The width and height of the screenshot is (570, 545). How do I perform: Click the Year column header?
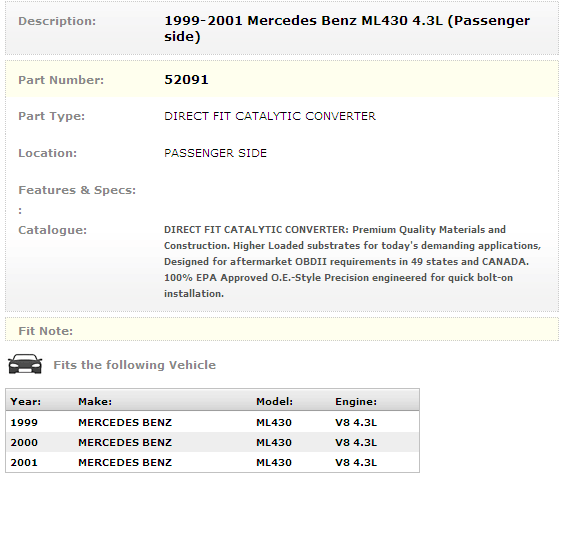pos(26,401)
